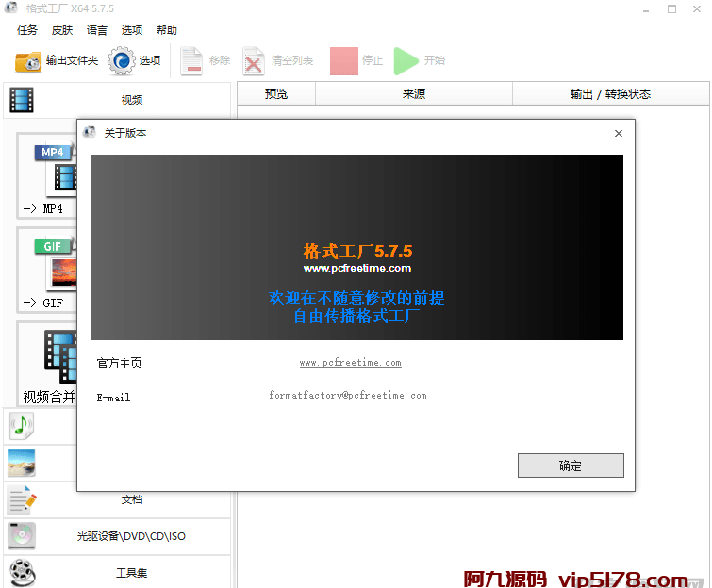712x588 pixels.
Task: Open the 选项 menu in menu bar
Action: 132,30
